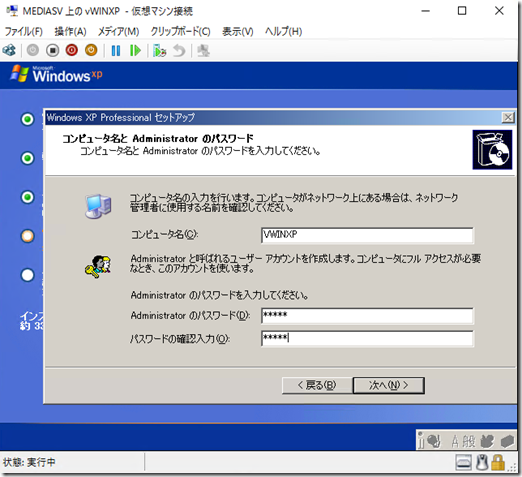The image size is (522, 477).
Task: Click the Ctrl+Alt+Del toolbar icon
Action: (9, 51)
